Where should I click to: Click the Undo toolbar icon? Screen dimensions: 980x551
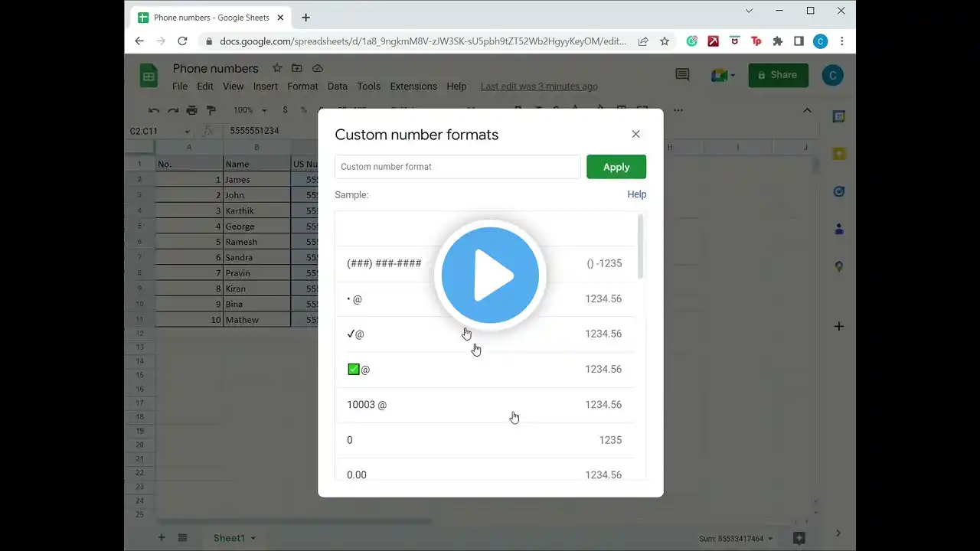click(x=154, y=110)
